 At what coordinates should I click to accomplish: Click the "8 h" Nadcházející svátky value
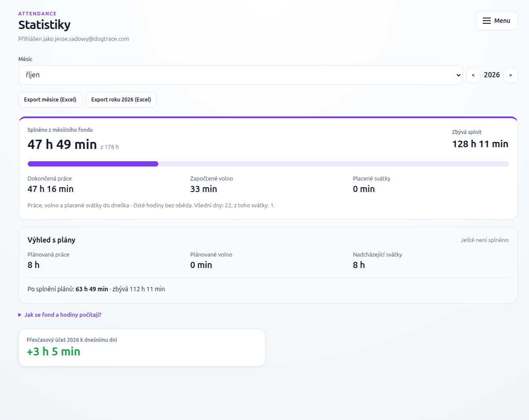359,265
